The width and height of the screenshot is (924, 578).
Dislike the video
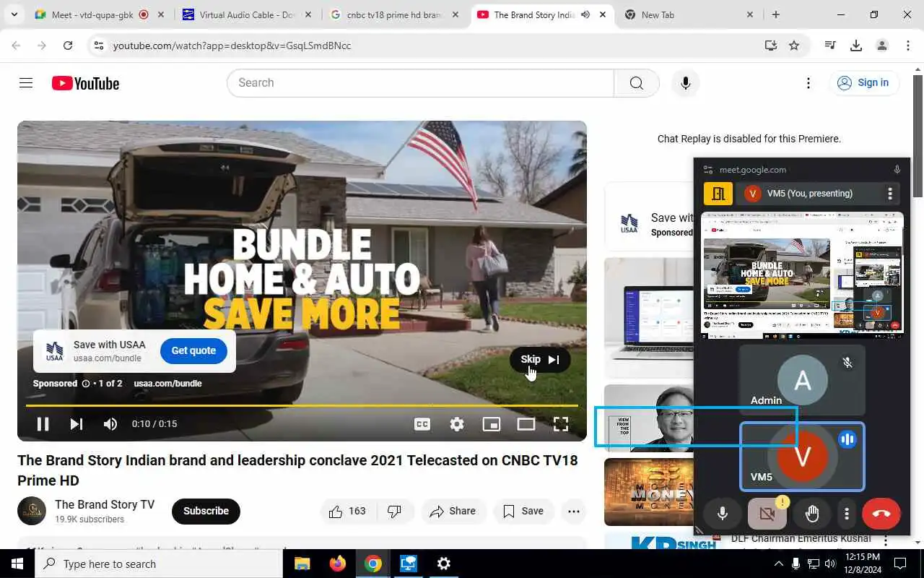click(x=395, y=511)
